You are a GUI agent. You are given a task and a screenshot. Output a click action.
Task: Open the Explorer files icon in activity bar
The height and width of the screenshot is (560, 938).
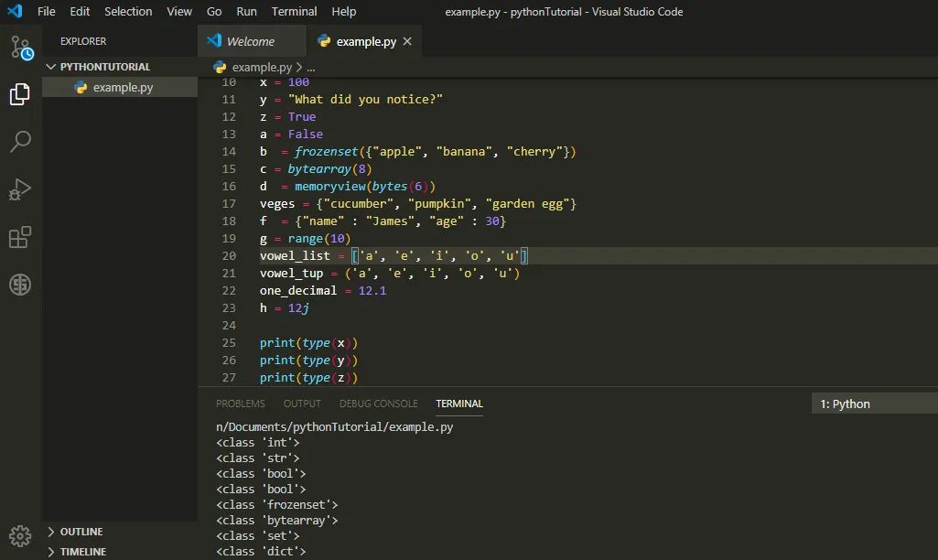pos(20,94)
